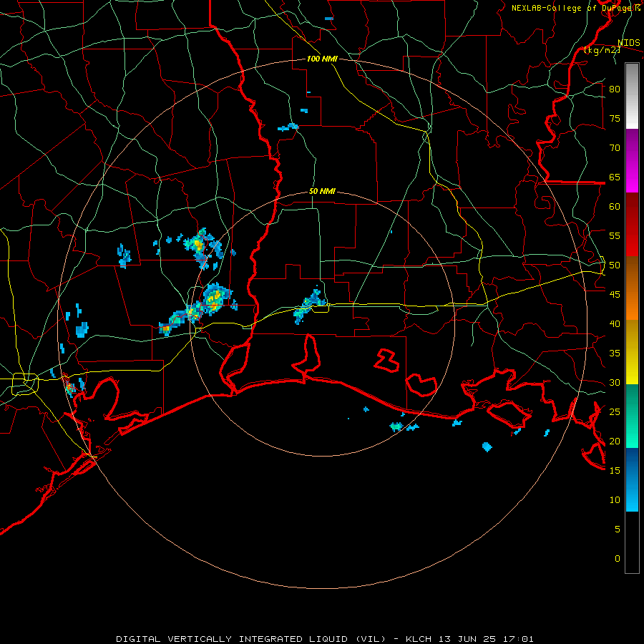
Task: Click the 25 value on the color scale
Action: 615,412
